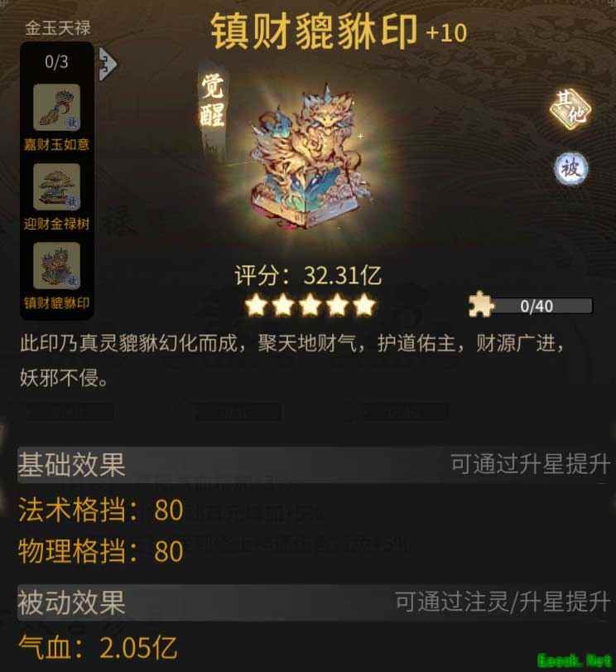Click the 评分 32.31亿 score text

pos(307,275)
